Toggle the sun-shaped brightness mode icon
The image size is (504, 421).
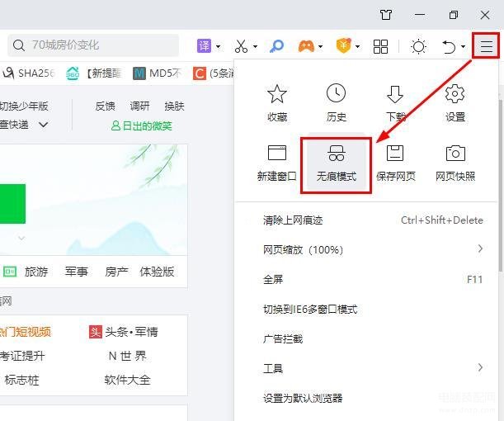click(418, 46)
